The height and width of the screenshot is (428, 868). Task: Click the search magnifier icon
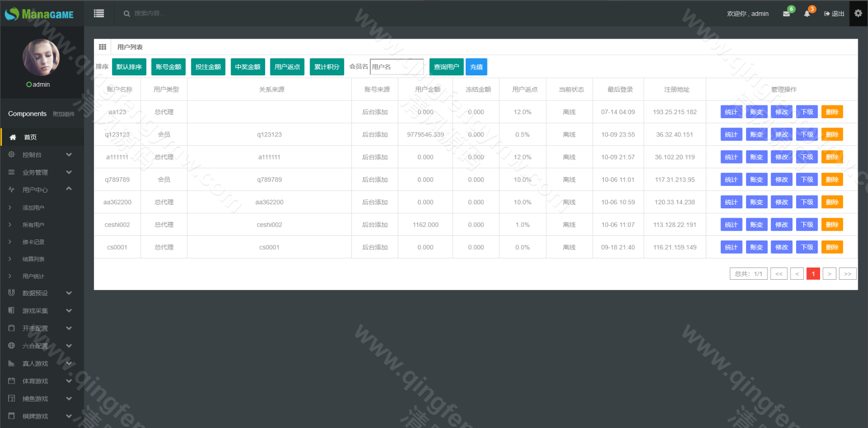tap(126, 14)
